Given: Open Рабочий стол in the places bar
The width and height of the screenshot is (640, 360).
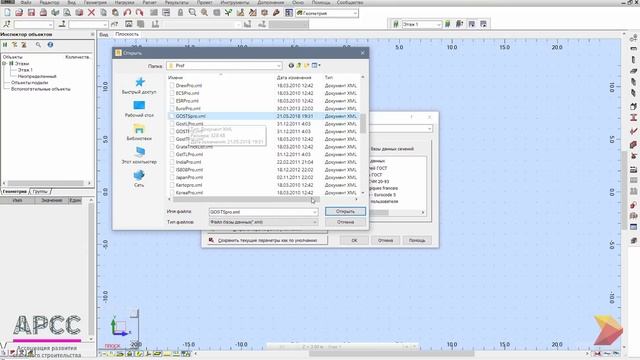Looking at the screenshot, I should [x=139, y=109].
